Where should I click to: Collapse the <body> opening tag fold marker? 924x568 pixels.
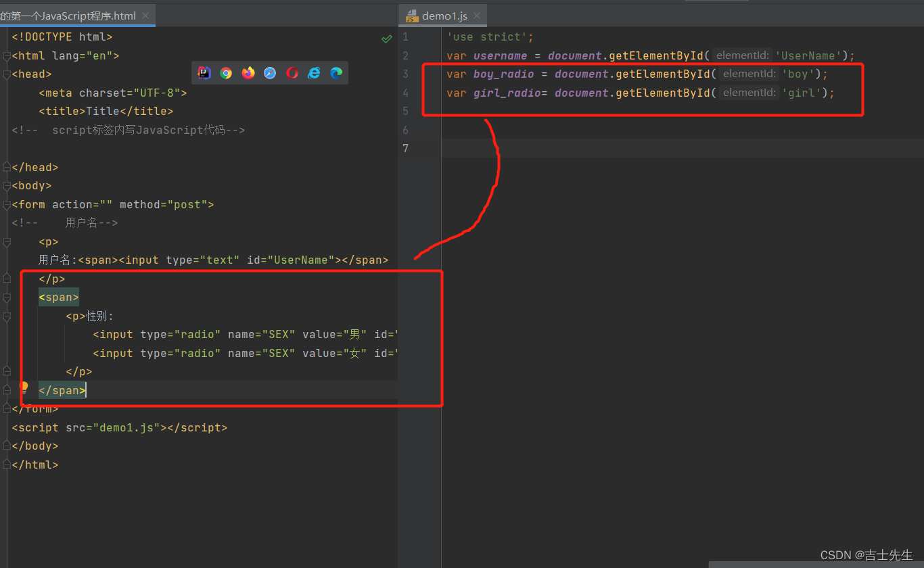click(7, 186)
